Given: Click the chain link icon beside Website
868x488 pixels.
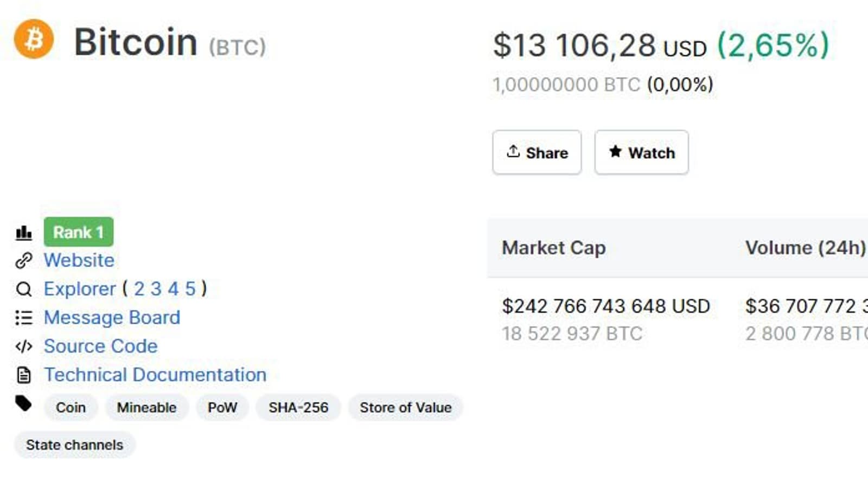Looking at the screenshot, I should 23,261.
